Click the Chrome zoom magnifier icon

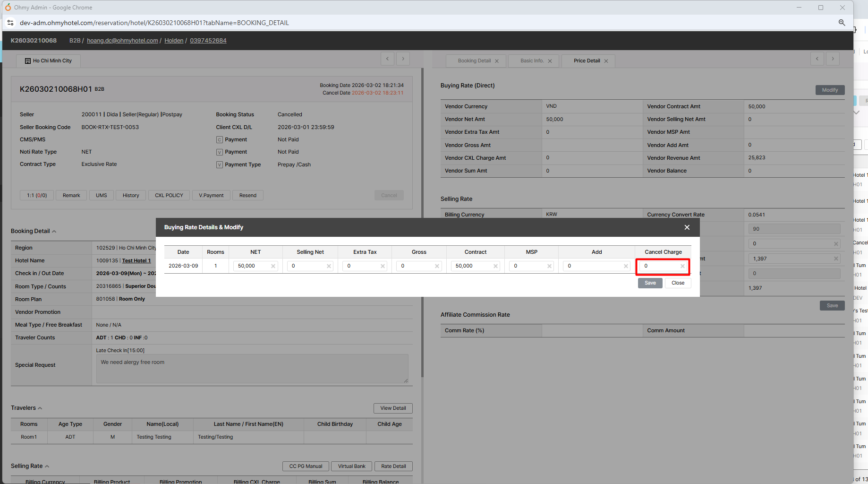(842, 23)
